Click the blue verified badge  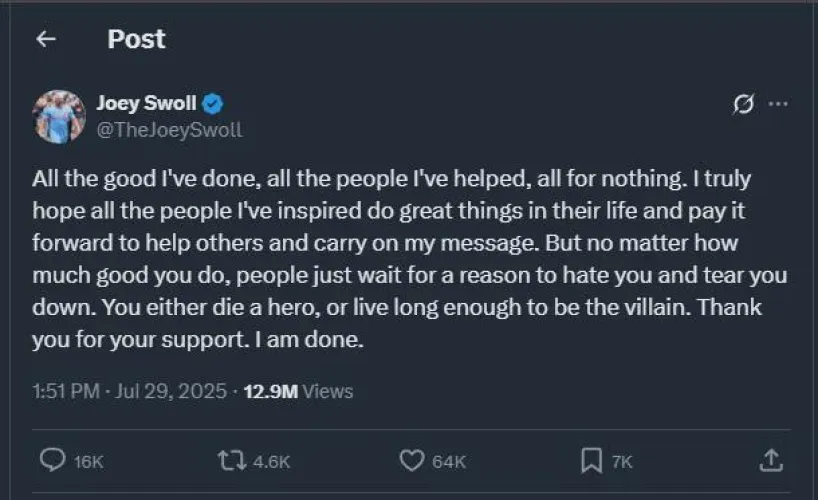214,103
